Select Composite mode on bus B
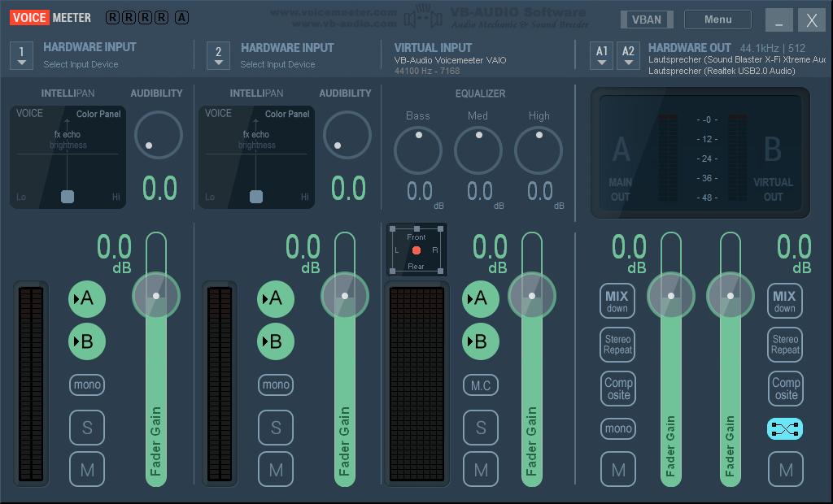This screenshot has width=833, height=504. 786,389
